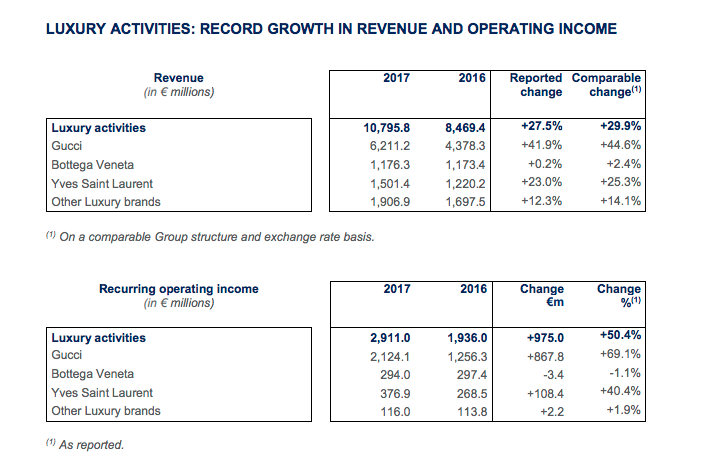
Task: Select the Revenue table title
Action: 178,78
